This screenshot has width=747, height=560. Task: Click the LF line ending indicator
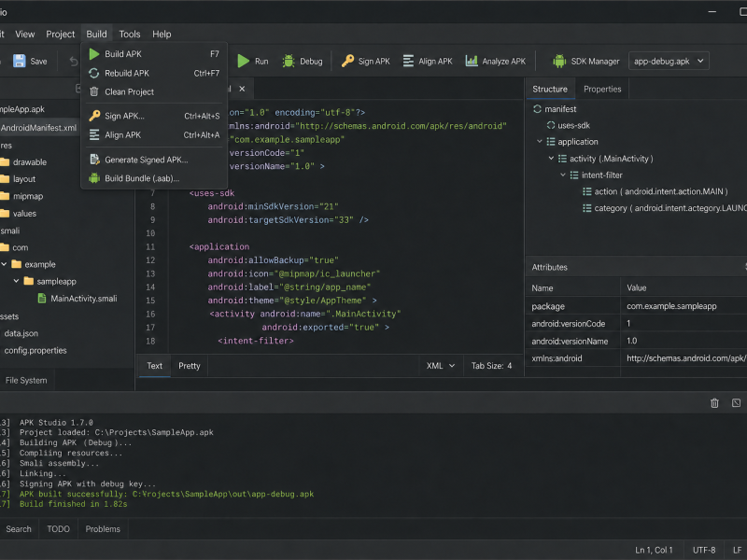(x=737, y=550)
